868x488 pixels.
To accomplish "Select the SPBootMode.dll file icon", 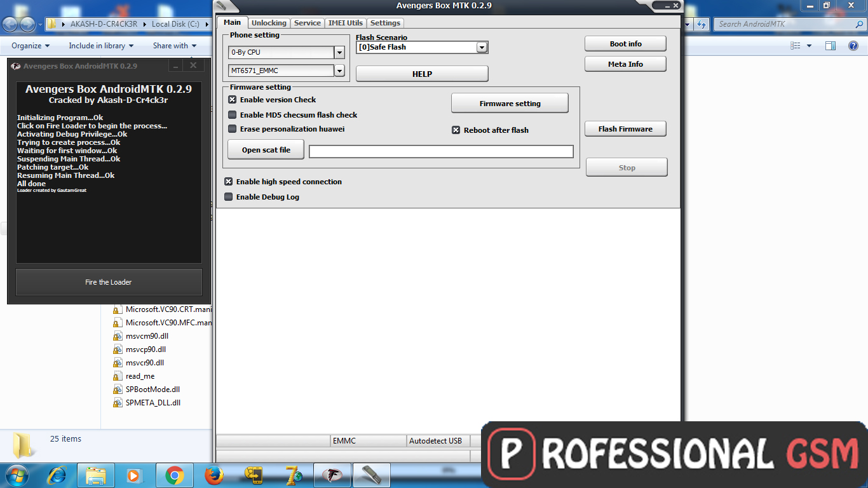I will [x=118, y=390].
